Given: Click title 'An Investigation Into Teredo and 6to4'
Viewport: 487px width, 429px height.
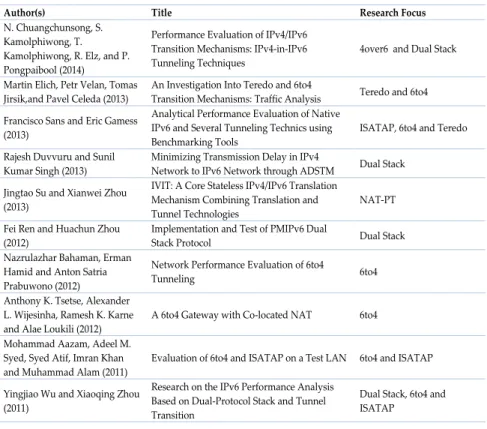Looking at the screenshot, I should pyautogui.click(x=236, y=92).
